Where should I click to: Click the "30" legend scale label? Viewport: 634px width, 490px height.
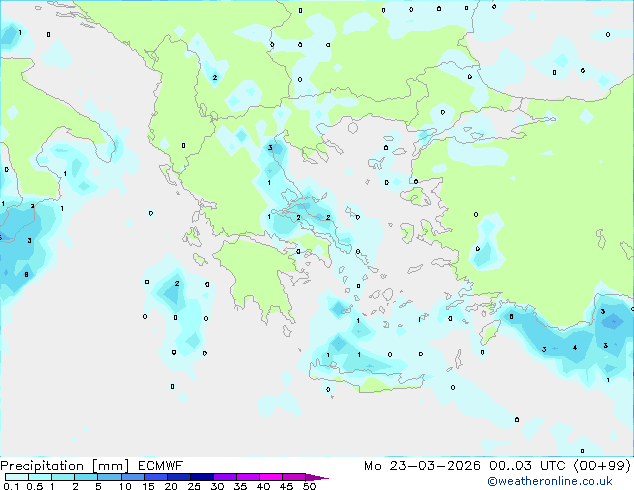pos(217,486)
